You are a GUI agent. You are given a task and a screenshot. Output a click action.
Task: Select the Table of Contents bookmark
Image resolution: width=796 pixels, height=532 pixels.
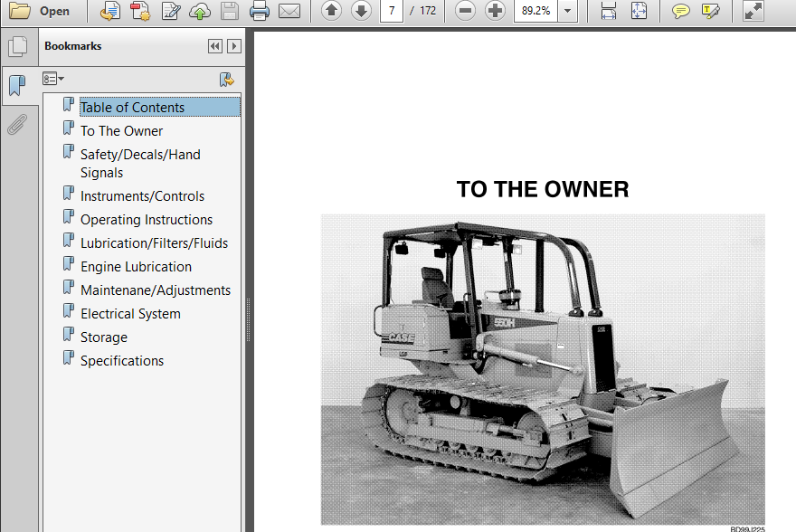click(x=160, y=107)
